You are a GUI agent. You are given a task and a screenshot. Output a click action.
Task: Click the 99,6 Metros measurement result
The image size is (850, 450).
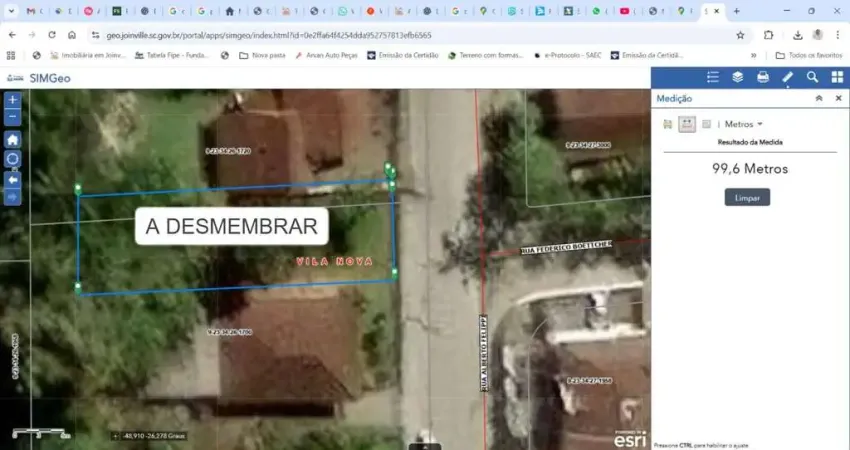click(x=750, y=169)
